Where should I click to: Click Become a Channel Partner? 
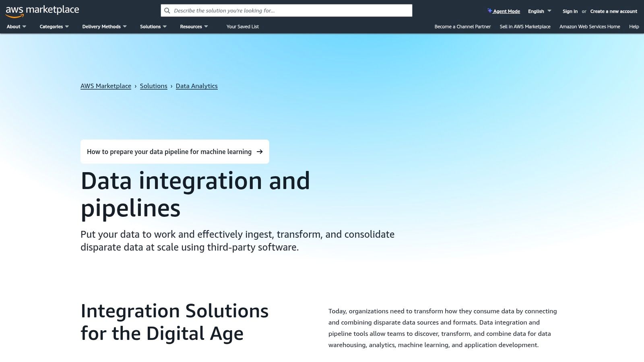[462, 27]
